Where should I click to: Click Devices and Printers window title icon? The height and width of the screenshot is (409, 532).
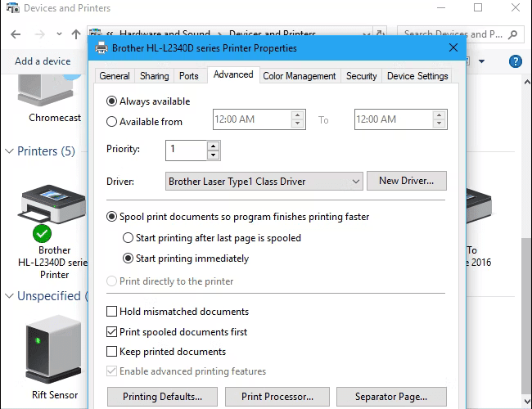pos(13,7)
